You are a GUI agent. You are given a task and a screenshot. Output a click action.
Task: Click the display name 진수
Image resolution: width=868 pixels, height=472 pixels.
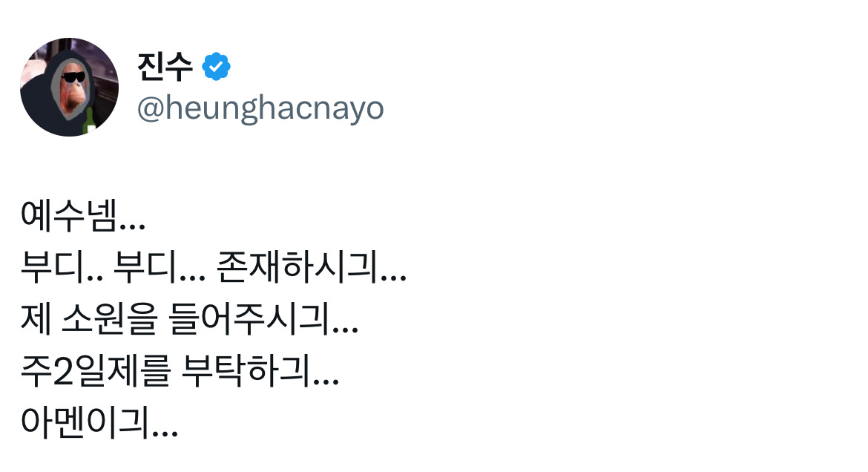tap(165, 68)
